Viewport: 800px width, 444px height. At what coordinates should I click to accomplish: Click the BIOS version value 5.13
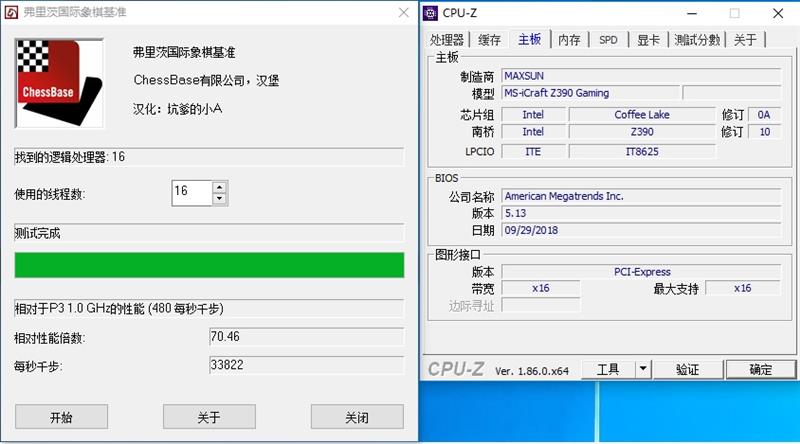click(641, 213)
